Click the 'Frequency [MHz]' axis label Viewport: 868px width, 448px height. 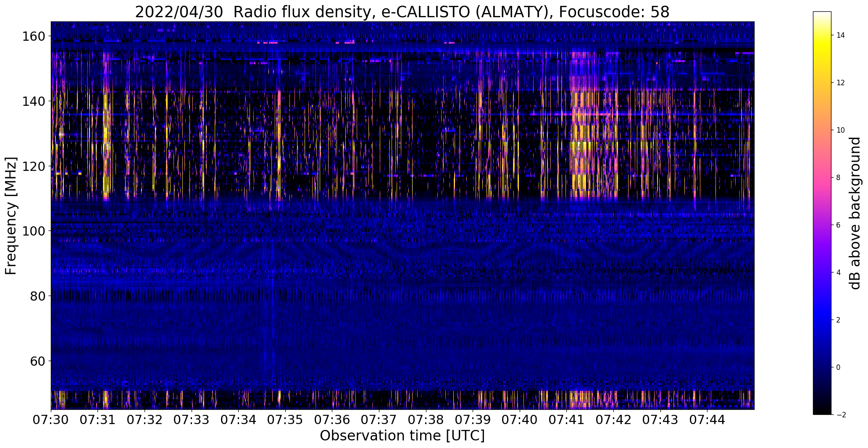[11, 216]
